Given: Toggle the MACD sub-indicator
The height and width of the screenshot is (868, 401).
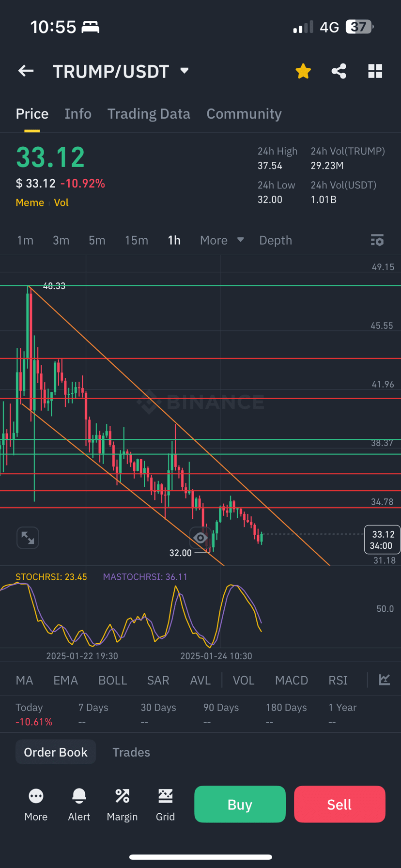Looking at the screenshot, I should [292, 680].
